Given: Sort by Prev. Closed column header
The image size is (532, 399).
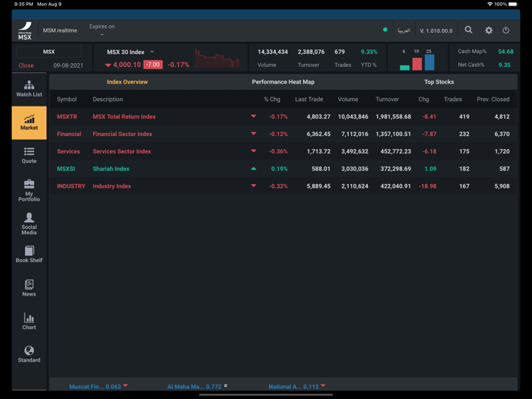Looking at the screenshot, I should click(x=493, y=99).
